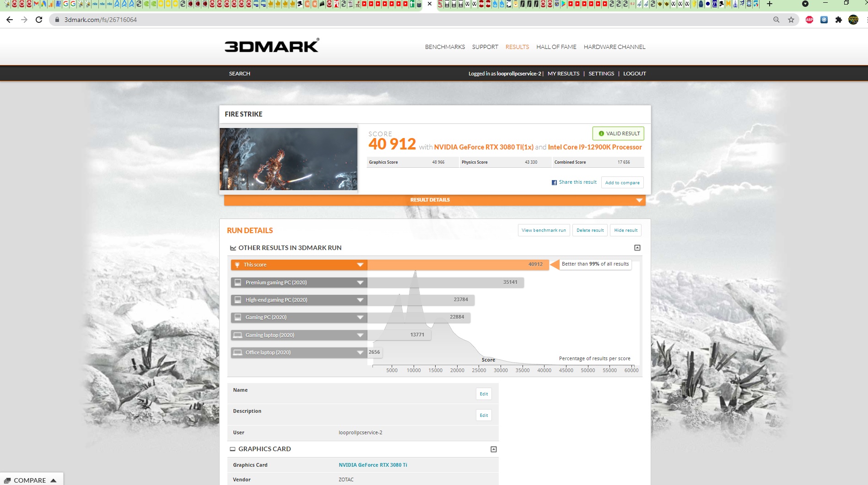Open the Support menu
Viewport: 868px width, 485px height.
(485, 47)
